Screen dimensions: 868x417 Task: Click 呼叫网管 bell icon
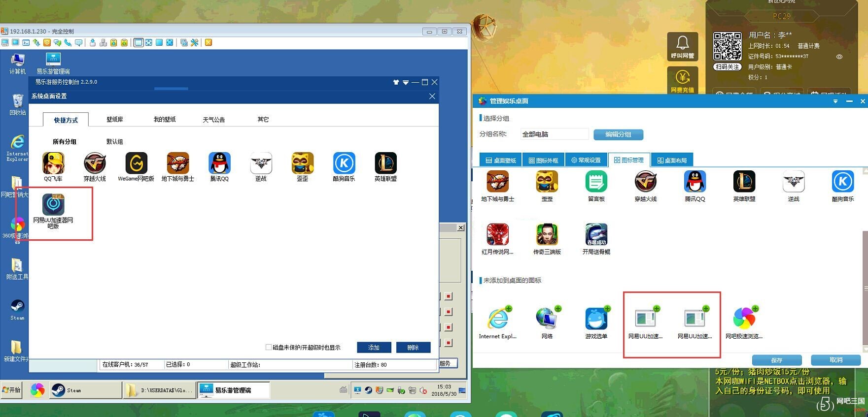tap(683, 47)
